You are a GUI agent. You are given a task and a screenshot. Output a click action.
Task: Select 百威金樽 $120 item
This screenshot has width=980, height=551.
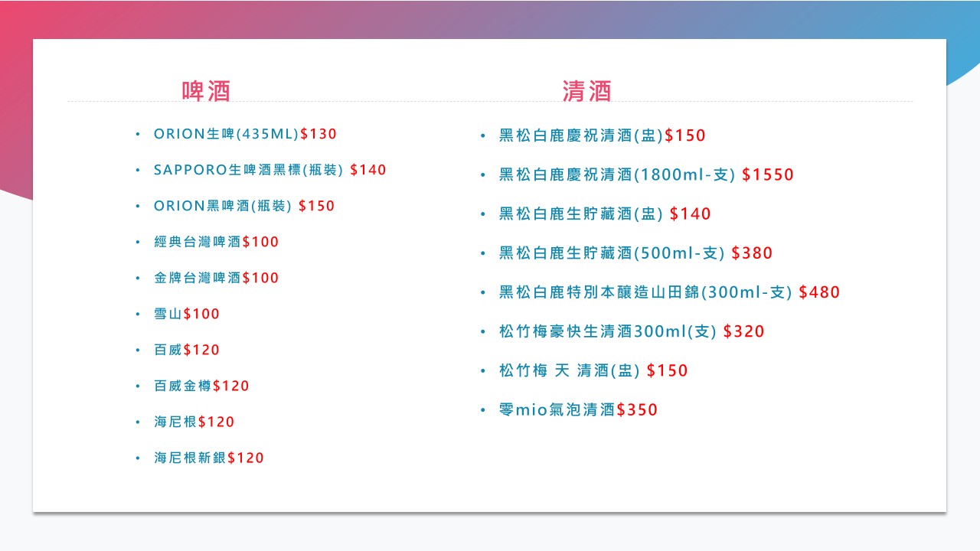pyautogui.click(x=202, y=386)
